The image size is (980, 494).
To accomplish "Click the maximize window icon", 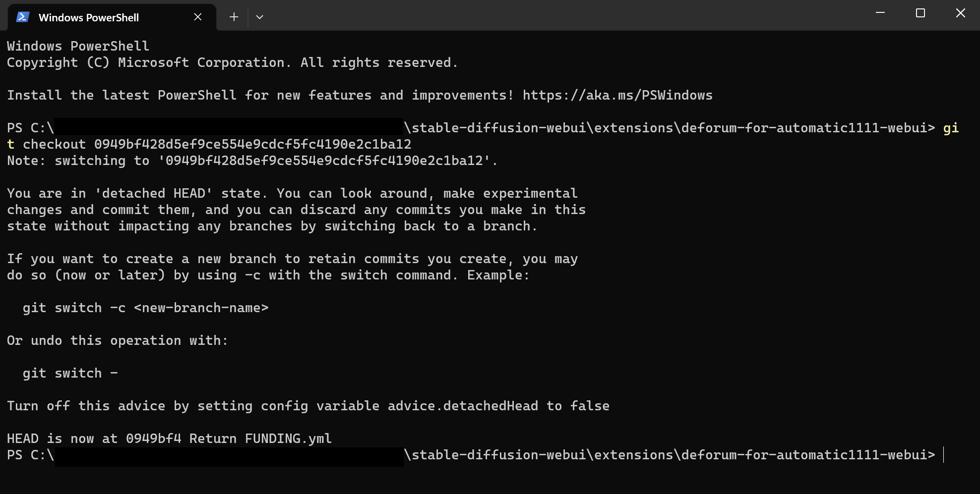I will coord(920,13).
